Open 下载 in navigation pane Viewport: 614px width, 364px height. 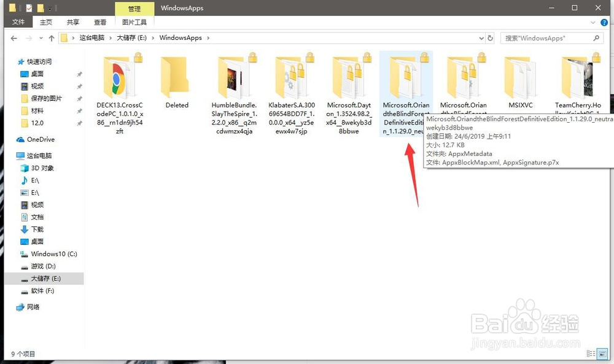point(32,230)
